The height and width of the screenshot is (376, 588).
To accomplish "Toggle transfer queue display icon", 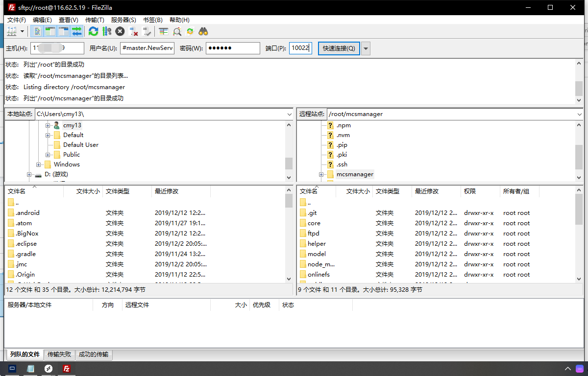I will (x=77, y=31).
